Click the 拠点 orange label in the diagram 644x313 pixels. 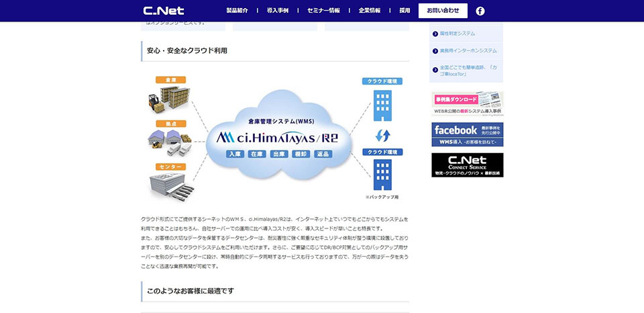pyautogui.click(x=170, y=124)
